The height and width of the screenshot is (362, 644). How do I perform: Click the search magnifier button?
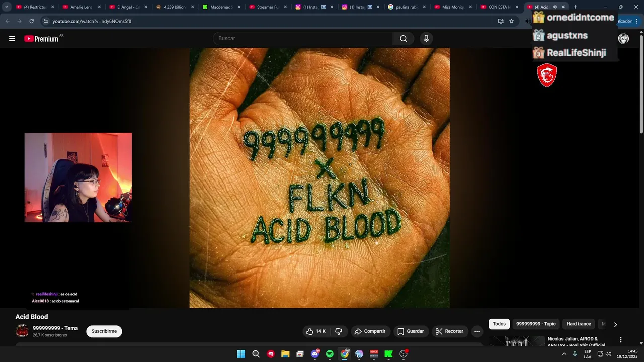[404, 39]
